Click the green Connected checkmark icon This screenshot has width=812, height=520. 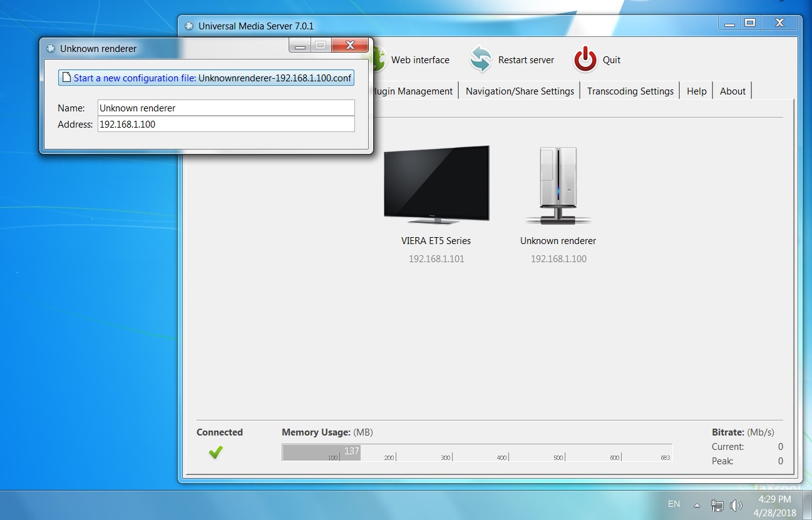pyautogui.click(x=216, y=452)
